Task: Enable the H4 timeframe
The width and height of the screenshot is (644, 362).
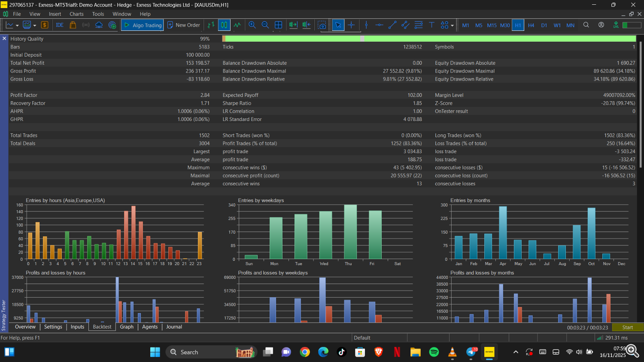Action: tap(531, 25)
